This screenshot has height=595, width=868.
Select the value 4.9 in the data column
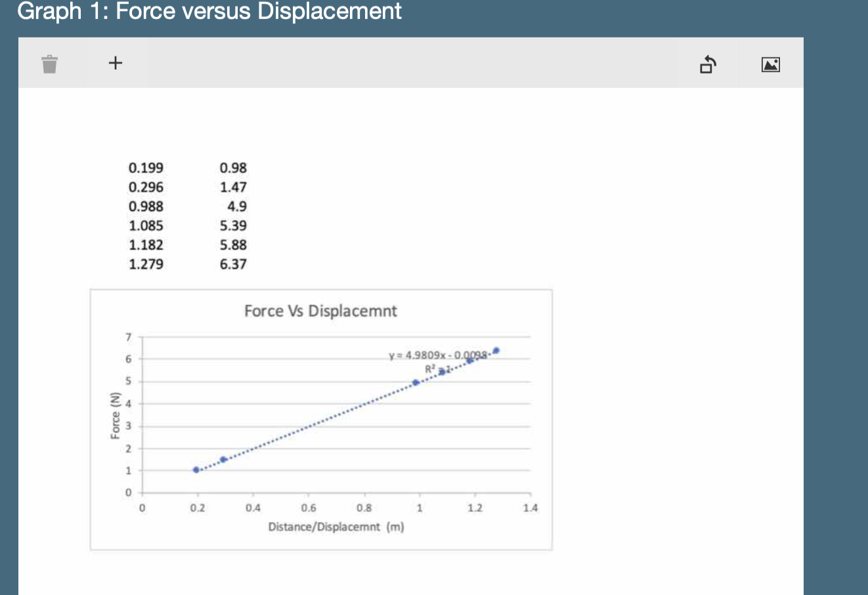tap(238, 206)
